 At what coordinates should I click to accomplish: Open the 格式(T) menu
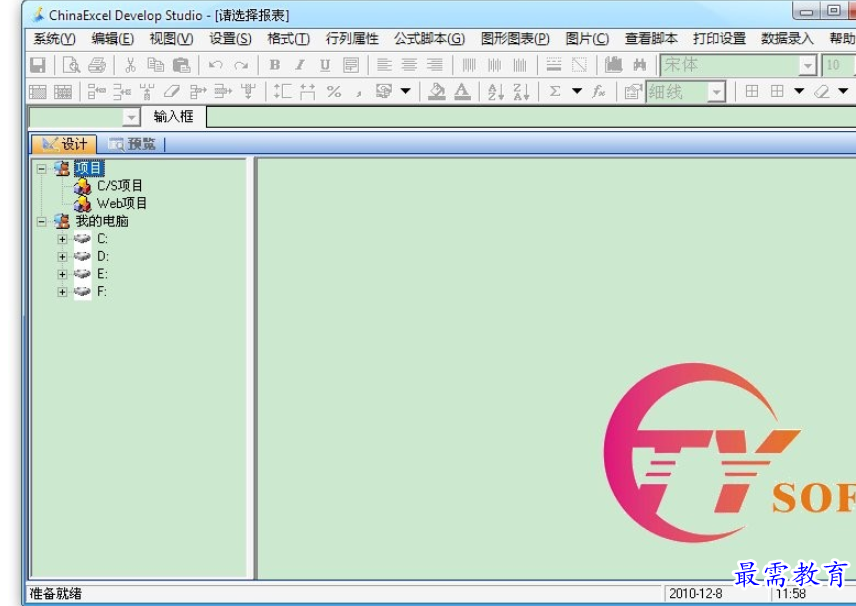pos(289,39)
